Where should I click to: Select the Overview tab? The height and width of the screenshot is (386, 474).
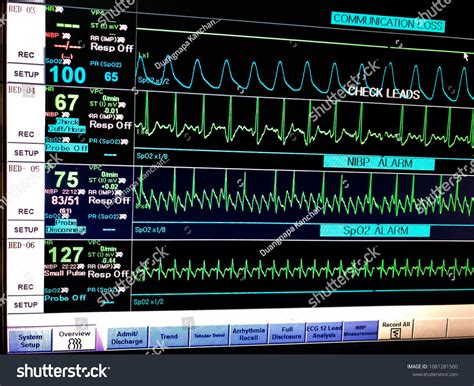pyautogui.click(x=74, y=339)
